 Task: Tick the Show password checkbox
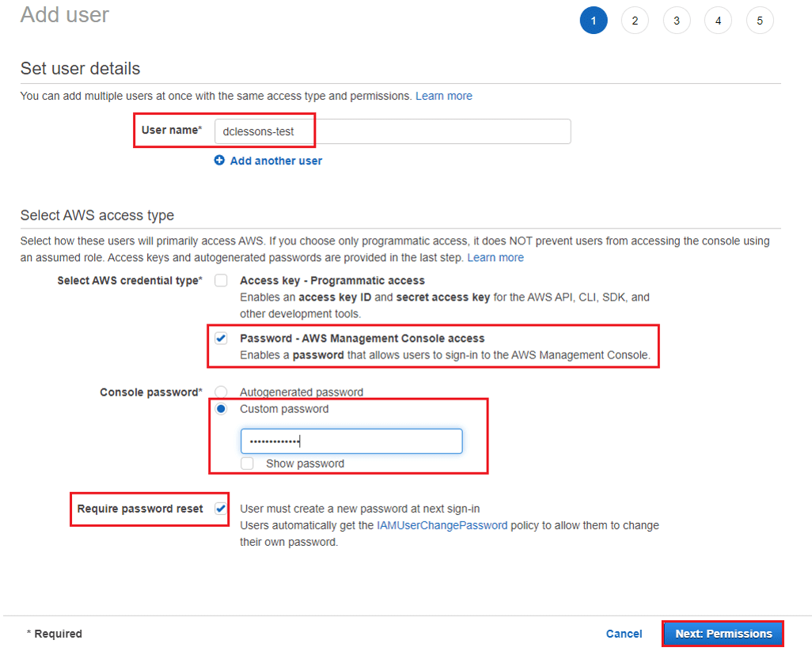pyautogui.click(x=247, y=464)
